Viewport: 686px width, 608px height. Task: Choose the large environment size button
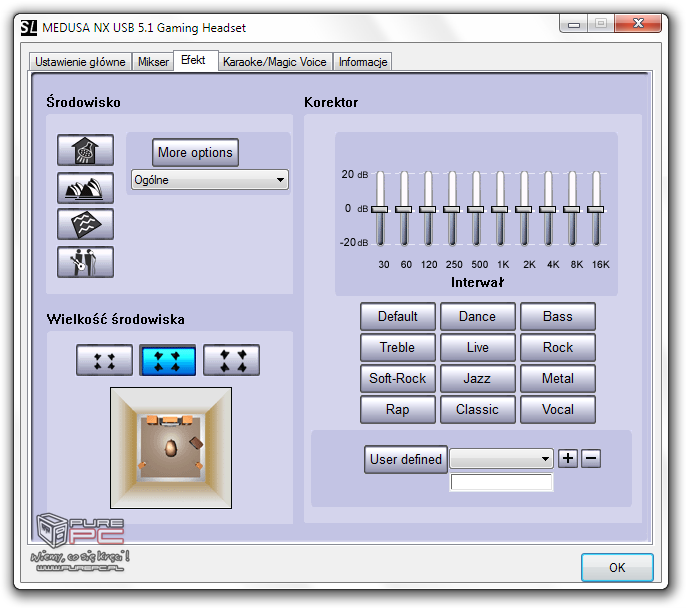tap(231, 360)
